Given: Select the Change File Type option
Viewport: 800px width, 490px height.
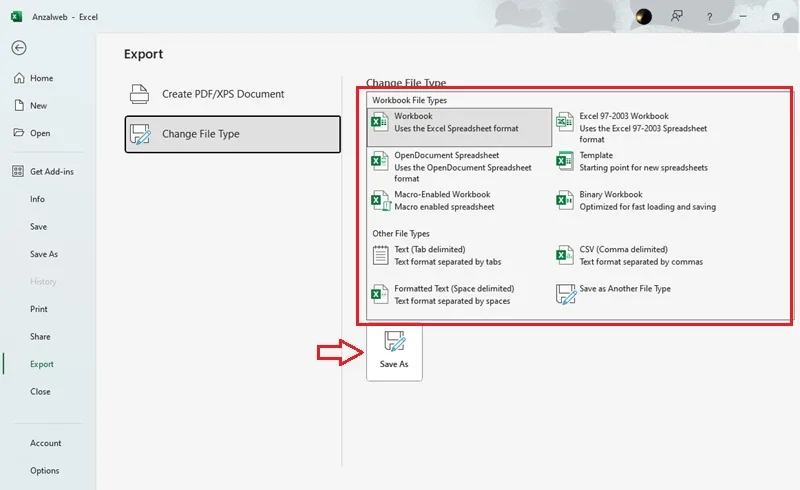Looking at the screenshot, I should 233,134.
